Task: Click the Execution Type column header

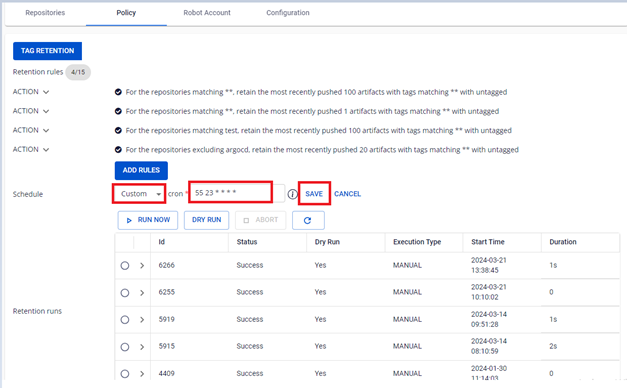Action: click(417, 242)
